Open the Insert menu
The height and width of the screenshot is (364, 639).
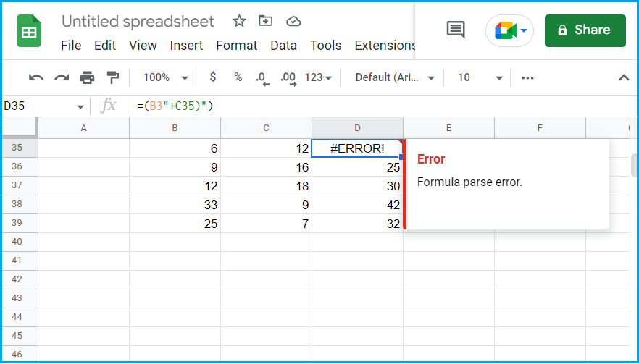click(x=186, y=46)
